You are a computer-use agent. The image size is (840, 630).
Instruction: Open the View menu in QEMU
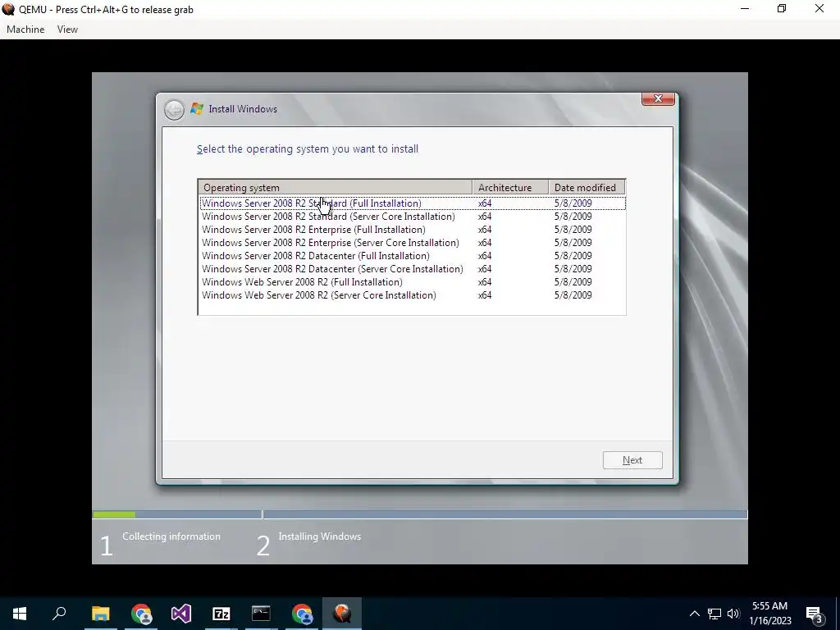point(67,30)
